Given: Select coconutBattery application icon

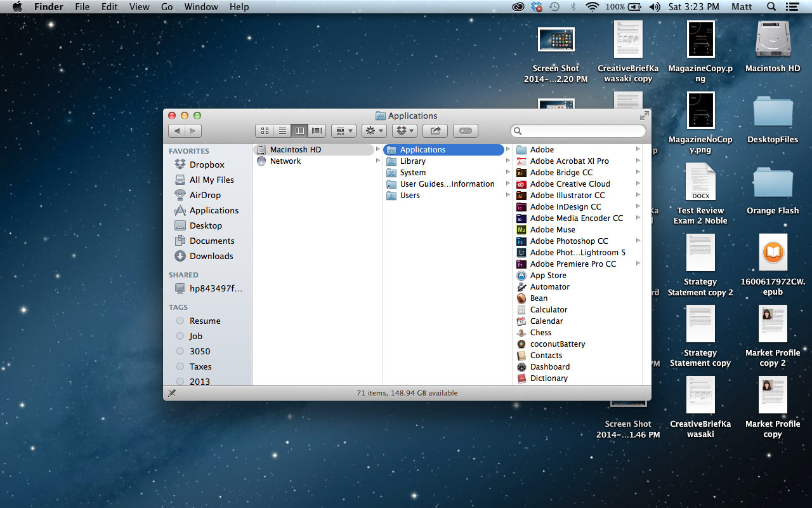Looking at the screenshot, I should (521, 344).
